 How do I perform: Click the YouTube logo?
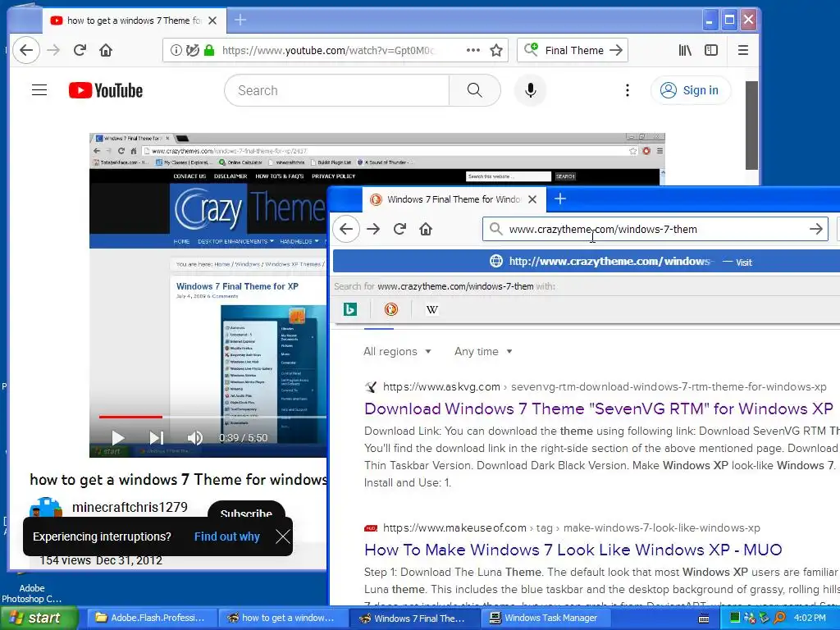106,90
